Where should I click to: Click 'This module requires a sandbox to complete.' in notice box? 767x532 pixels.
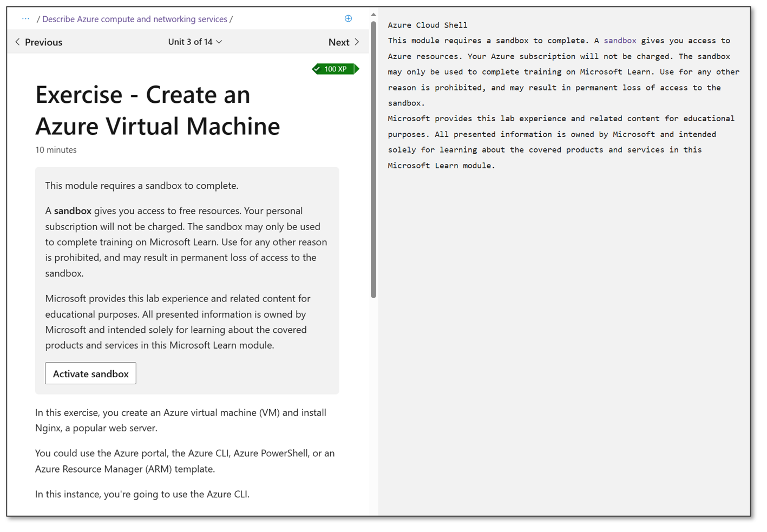pos(142,186)
